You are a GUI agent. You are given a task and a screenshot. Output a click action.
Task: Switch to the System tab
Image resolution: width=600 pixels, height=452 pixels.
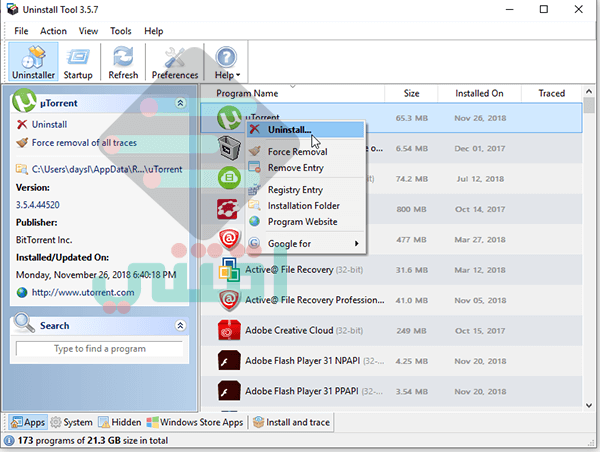(72, 423)
